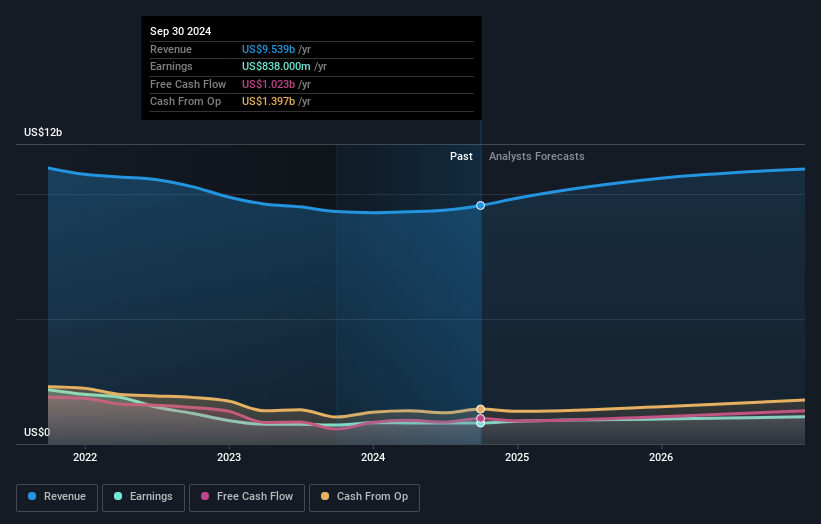Toggle the Earnings legend button
The height and width of the screenshot is (524, 821).
point(143,497)
